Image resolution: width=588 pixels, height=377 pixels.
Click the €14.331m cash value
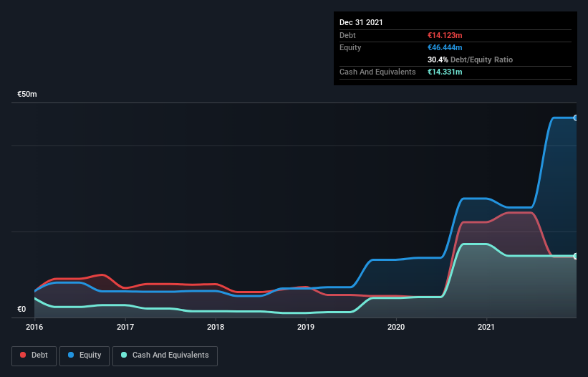pyautogui.click(x=445, y=72)
